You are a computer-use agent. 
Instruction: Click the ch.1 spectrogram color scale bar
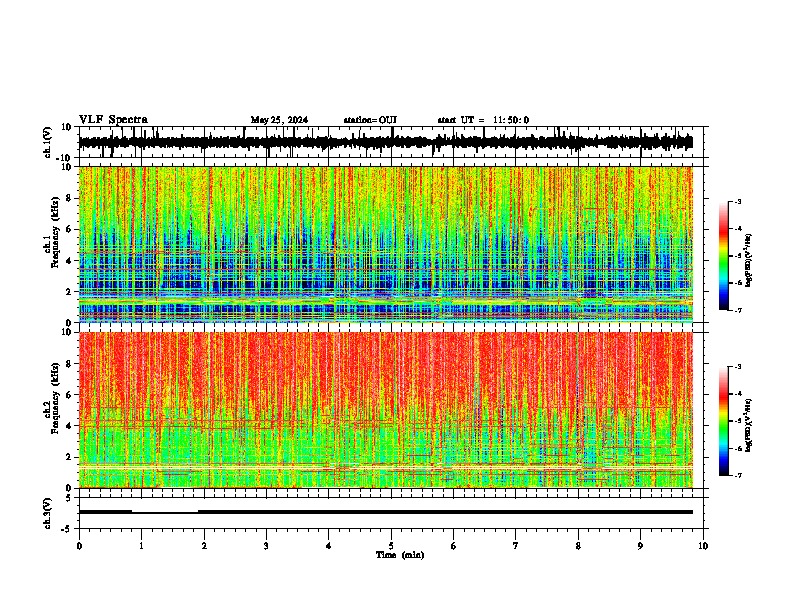(x=724, y=256)
